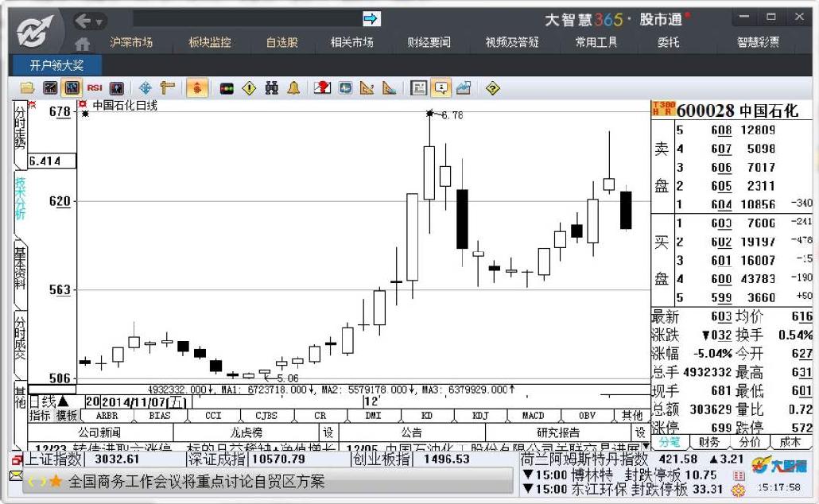The width and height of the screenshot is (819, 504).
Task: Click the red icon left of 上证指数
Action: click(x=17, y=460)
